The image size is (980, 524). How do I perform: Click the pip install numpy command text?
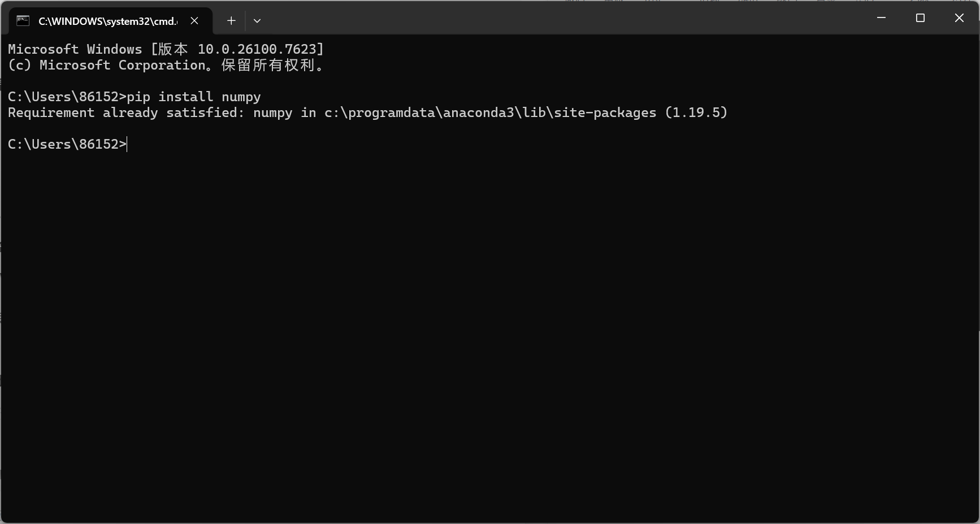[193, 97]
